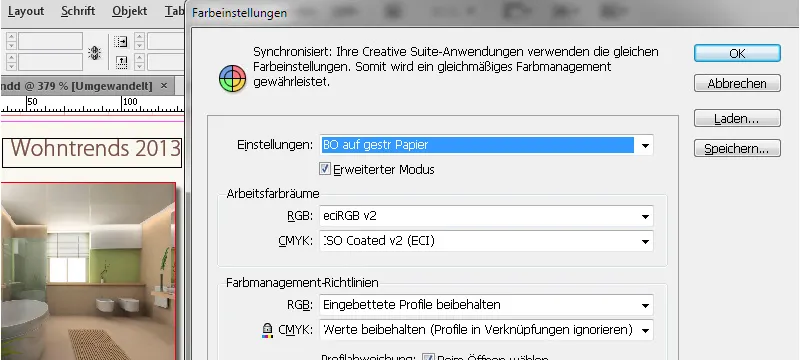
Task: Open the Einstellungen preset dropdown
Action: point(645,145)
